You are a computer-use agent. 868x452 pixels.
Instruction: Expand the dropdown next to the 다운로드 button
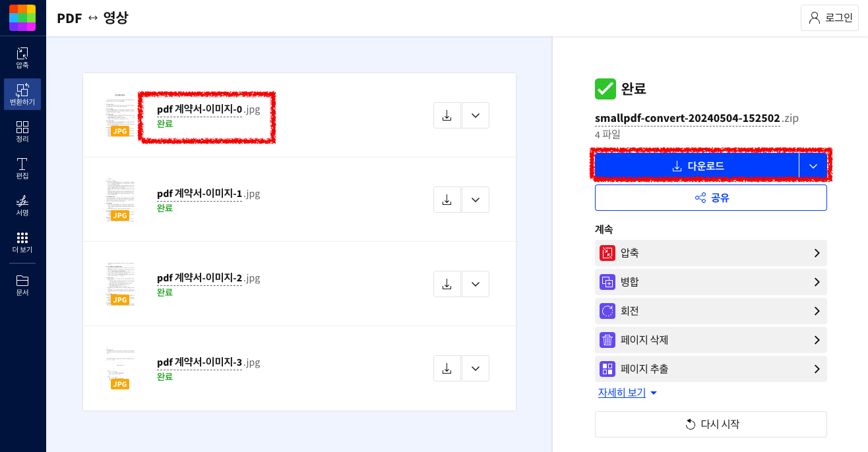(813, 165)
